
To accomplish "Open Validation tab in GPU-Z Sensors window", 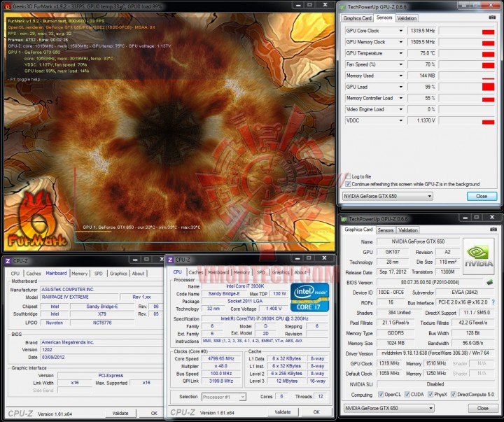I will coord(407,18).
